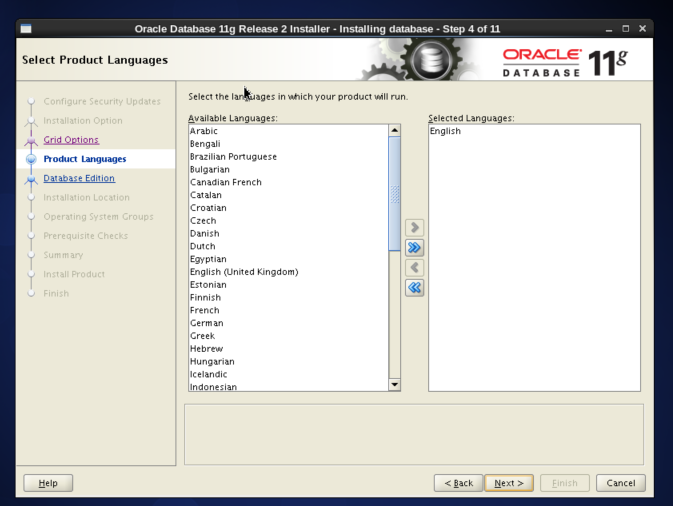Remove selected language with single left arrow
The height and width of the screenshot is (506, 673).
(x=414, y=268)
